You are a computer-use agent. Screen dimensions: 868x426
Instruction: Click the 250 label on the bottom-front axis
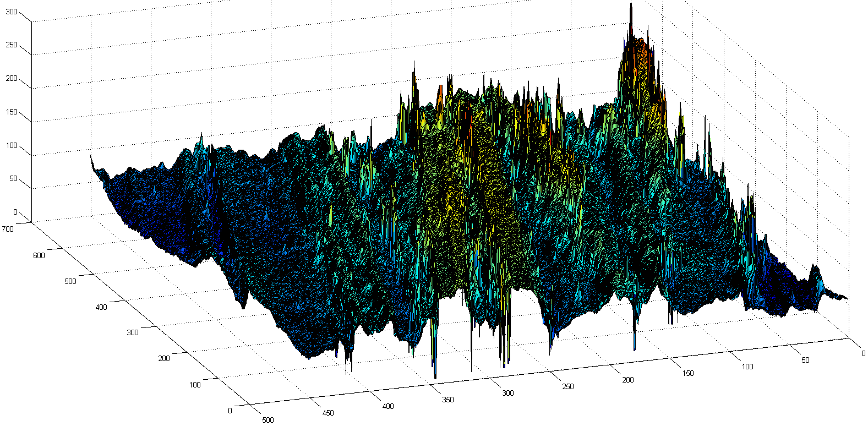click(x=567, y=386)
